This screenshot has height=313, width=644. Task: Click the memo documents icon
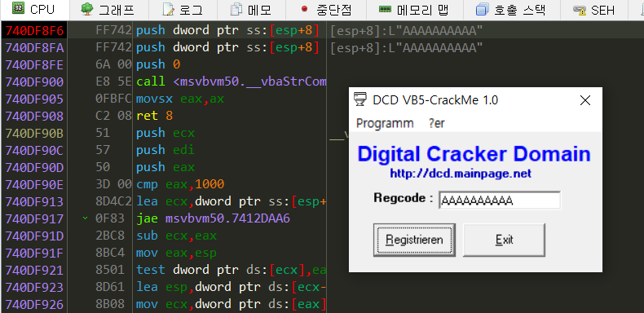(236, 10)
